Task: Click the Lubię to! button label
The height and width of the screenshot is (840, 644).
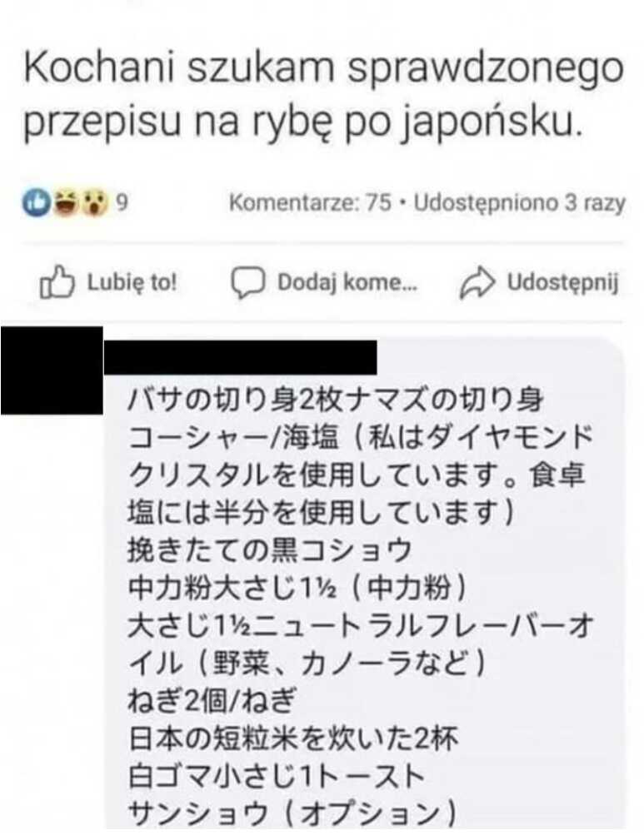Action: pyautogui.click(x=132, y=281)
